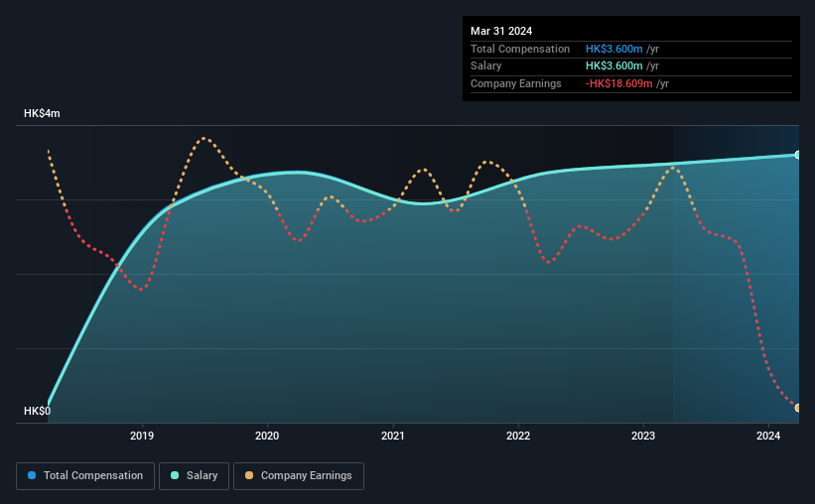
Task: Toggle the Total Compensation legend button
Action: [x=85, y=476]
